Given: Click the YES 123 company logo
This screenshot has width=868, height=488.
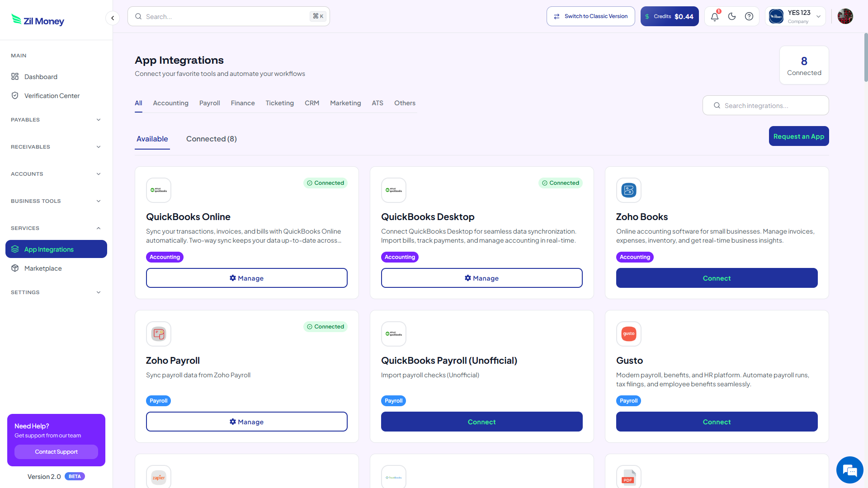Looking at the screenshot, I should (776, 16).
